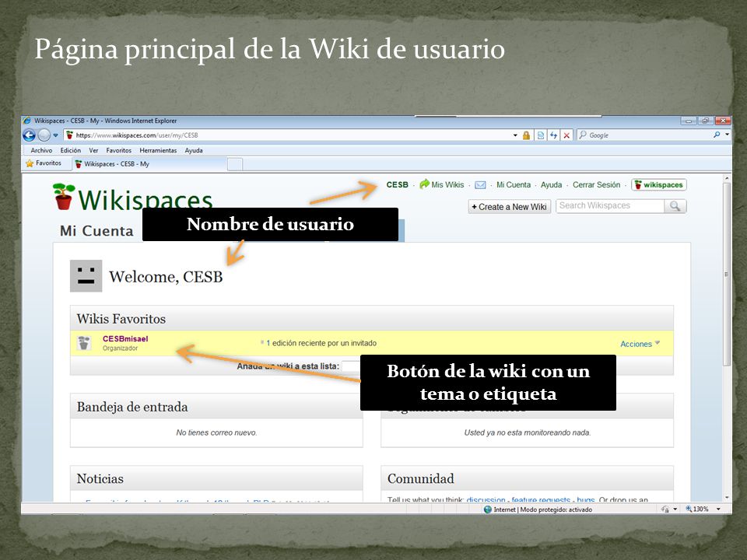
Task: Click the compatibility view page icon
Action: click(x=540, y=135)
